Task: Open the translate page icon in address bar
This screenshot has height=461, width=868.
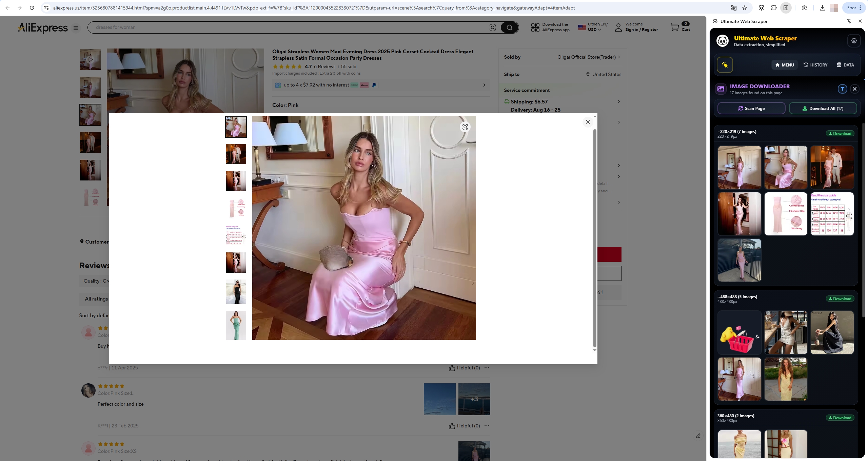Action: click(734, 8)
